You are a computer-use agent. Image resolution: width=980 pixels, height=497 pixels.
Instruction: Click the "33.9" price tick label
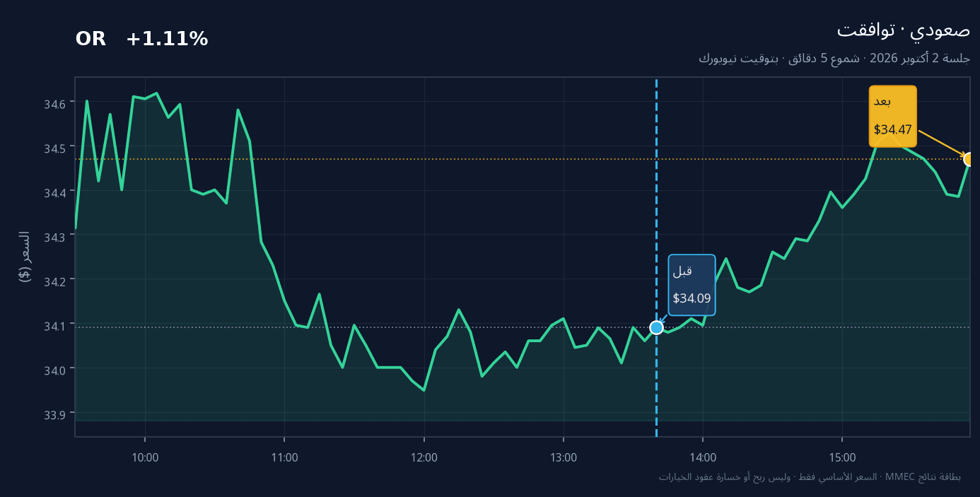54,414
